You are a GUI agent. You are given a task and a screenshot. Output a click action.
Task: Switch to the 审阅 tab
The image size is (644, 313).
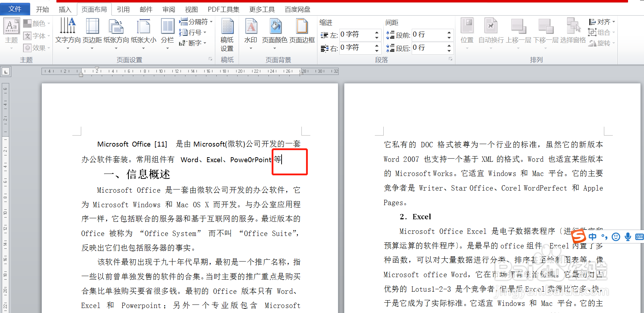[x=169, y=10]
